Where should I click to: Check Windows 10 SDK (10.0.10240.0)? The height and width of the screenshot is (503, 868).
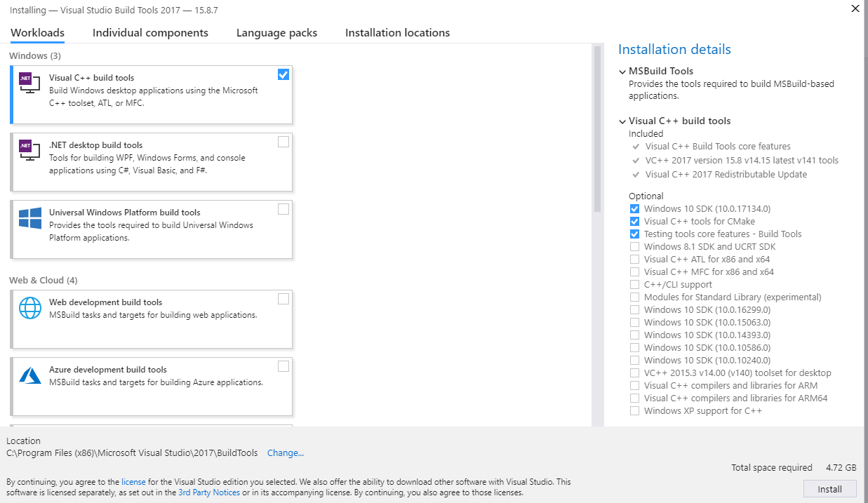[635, 361]
